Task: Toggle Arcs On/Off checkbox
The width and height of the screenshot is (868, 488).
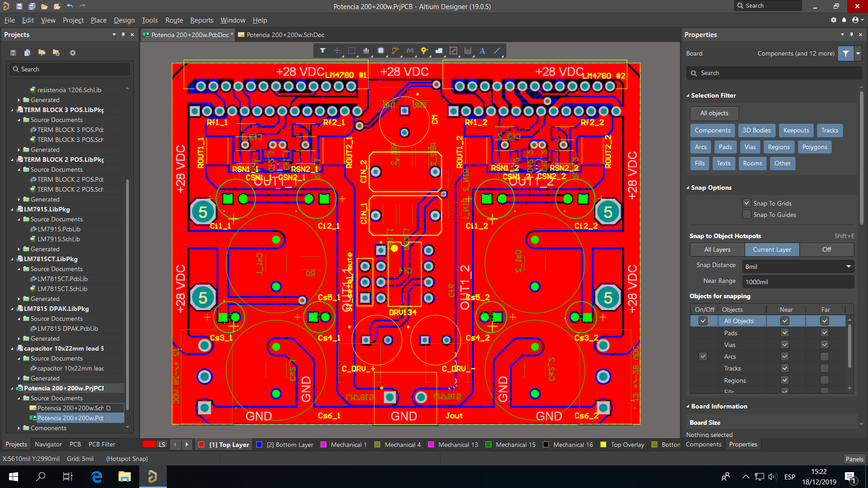Action: (703, 357)
